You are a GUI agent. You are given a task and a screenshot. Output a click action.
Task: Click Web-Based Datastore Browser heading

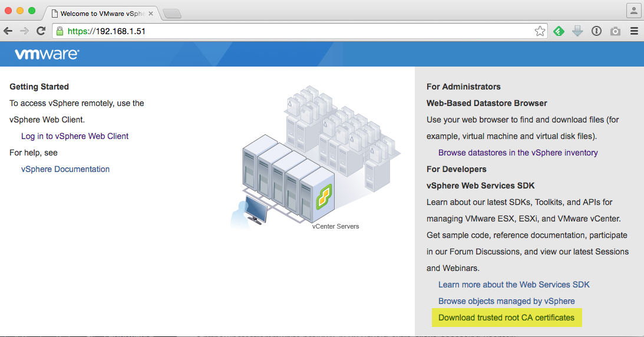coord(487,103)
